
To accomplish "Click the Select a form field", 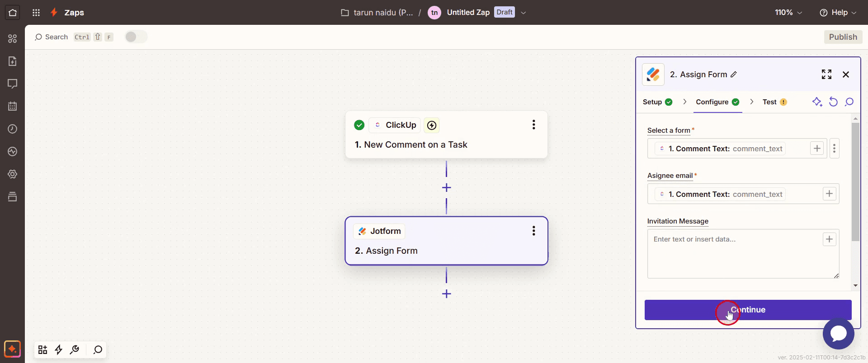I will [x=737, y=149].
